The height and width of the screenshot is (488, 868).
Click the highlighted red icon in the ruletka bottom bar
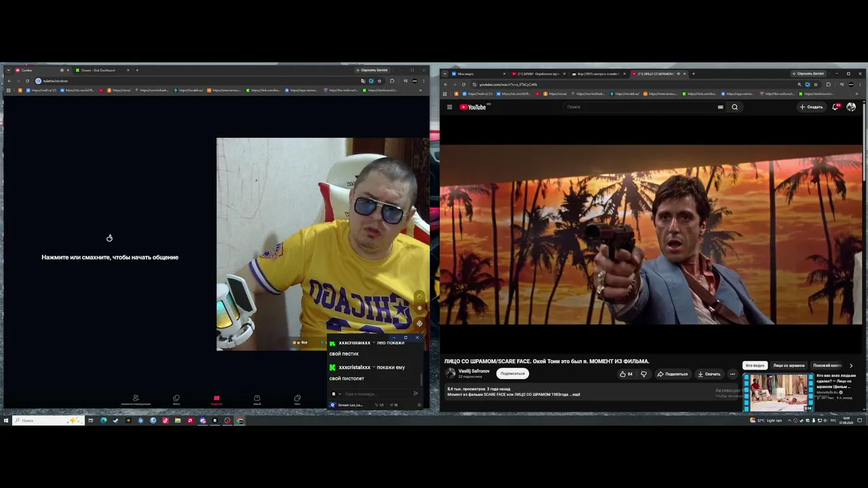point(216,399)
